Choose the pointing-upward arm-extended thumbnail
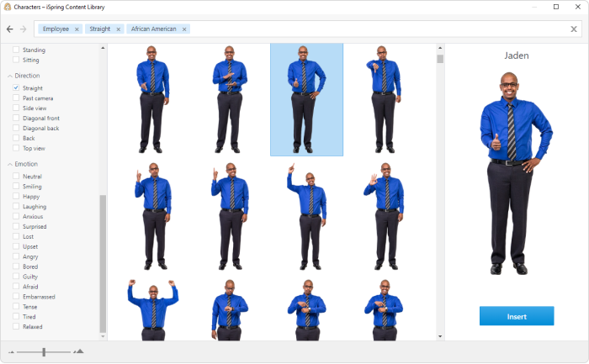This screenshot has width=589, height=364. click(307, 216)
